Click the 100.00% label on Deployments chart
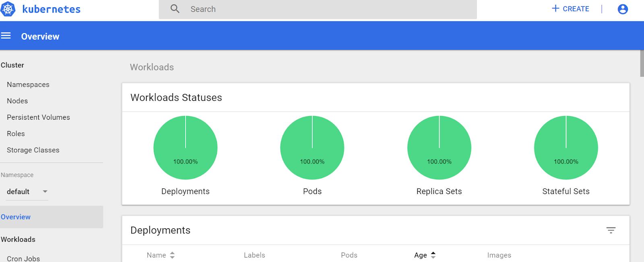The width and height of the screenshot is (644, 262). tap(186, 162)
